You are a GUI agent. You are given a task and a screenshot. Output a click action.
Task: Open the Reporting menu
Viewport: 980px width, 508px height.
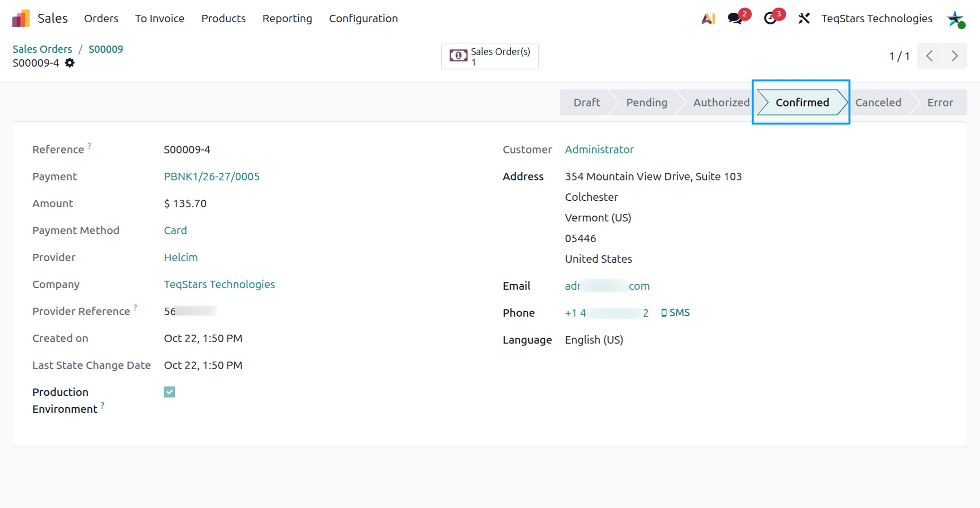coord(287,19)
